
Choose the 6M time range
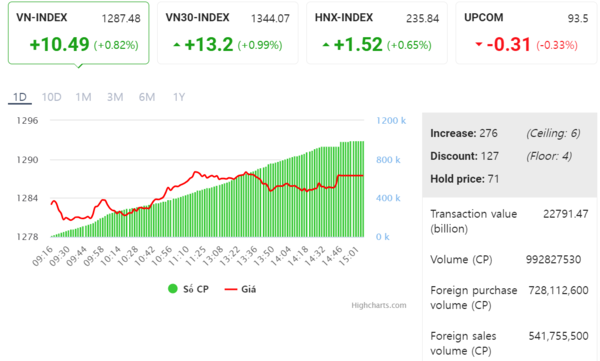147,97
